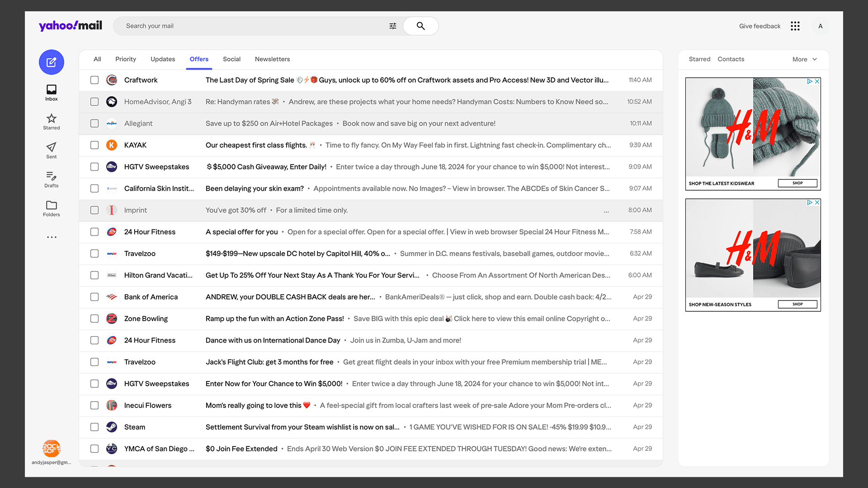Check the Bank of America email
The width and height of the screenshot is (868, 488).
point(94,297)
